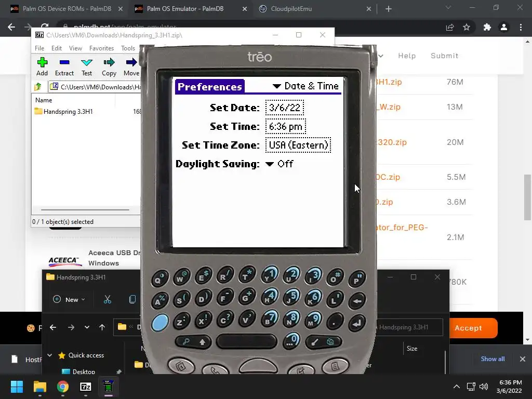Open the USA (Eastern) time zone selector
The width and height of the screenshot is (532, 399).
[x=298, y=145]
